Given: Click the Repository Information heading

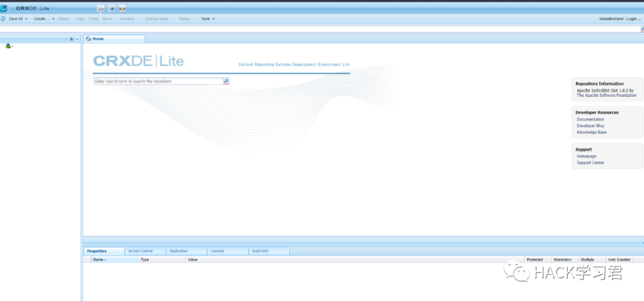Looking at the screenshot, I should click(x=599, y=84).
